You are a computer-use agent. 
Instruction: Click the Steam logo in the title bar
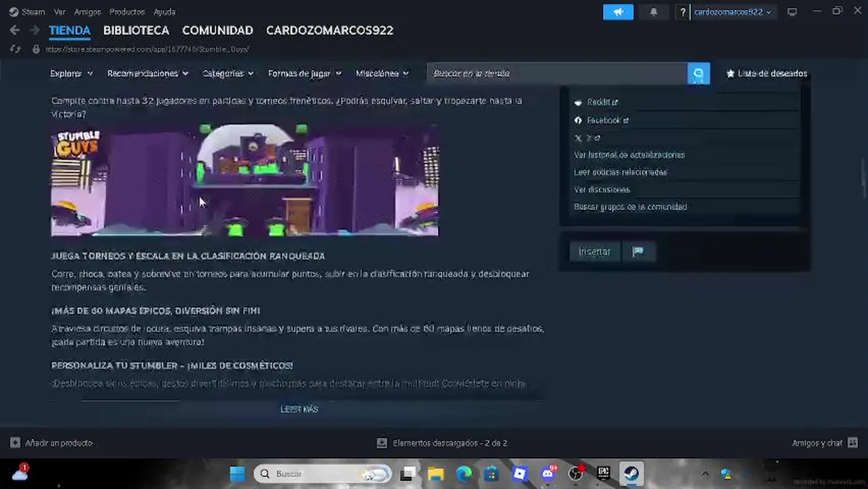14,12
